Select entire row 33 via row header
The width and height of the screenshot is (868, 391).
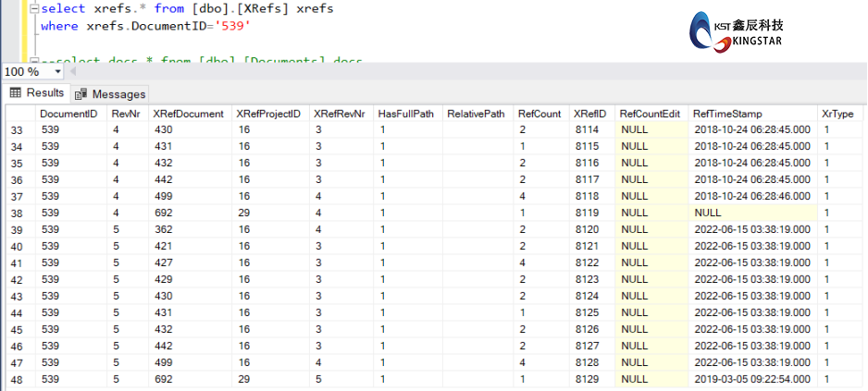click(17, 129)
